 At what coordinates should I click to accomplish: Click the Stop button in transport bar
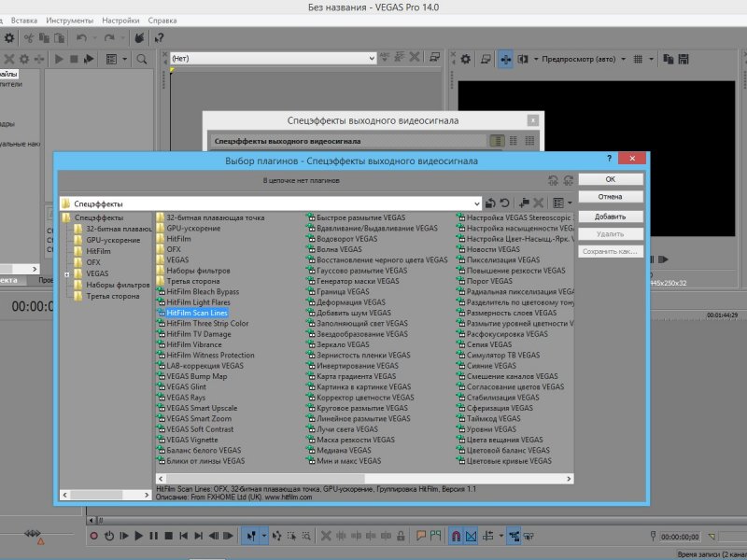[x=169, y=536]
